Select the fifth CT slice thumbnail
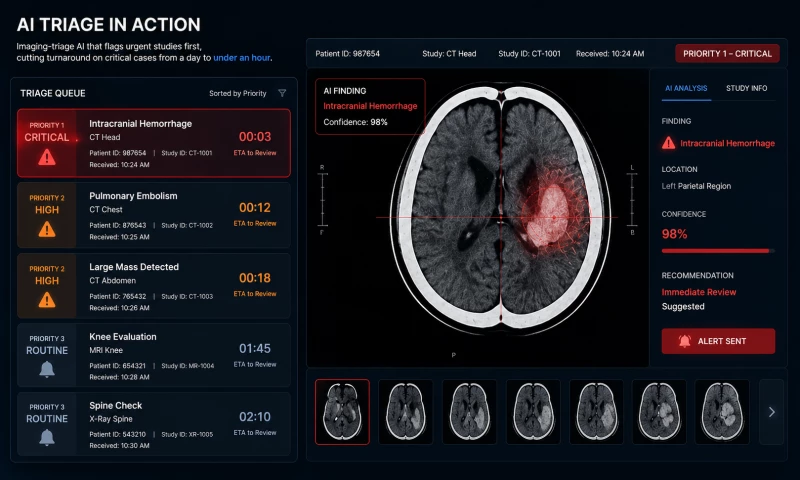The height and width of the screenshot is (480, 800). [x=596, y=412]
